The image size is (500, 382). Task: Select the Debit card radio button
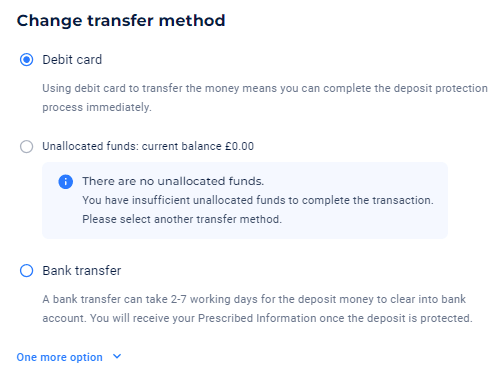[x=26, y=60]
